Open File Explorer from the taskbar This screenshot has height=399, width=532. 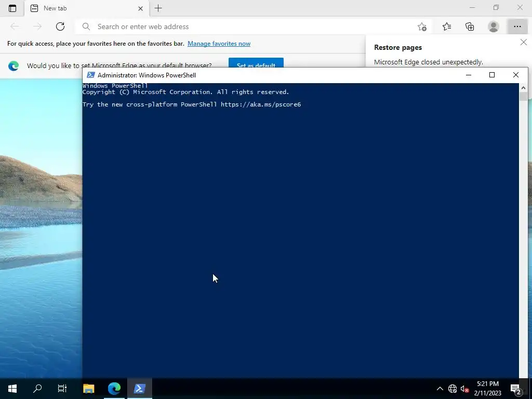click(89, 388)
